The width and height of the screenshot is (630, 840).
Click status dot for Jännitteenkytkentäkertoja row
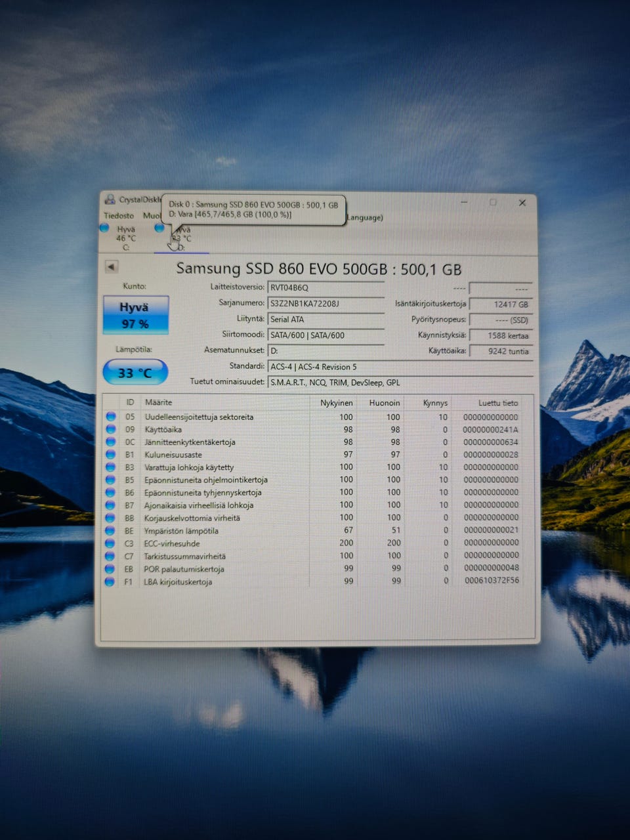pyautogui.click(x=111, y=442)
